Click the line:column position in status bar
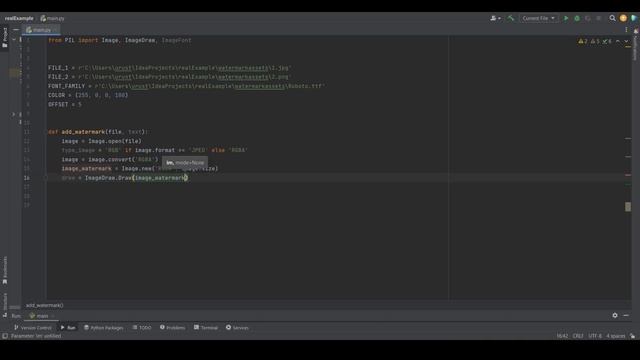The width and height of the screenshot is (640, 360). coord(562,336)
